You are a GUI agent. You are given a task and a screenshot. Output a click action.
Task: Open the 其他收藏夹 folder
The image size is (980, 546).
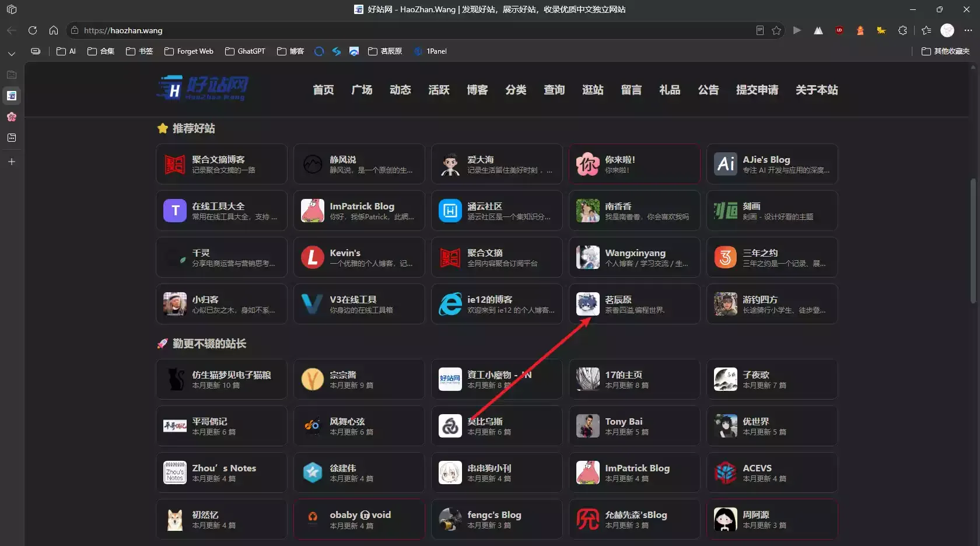(x=946, y=51)
